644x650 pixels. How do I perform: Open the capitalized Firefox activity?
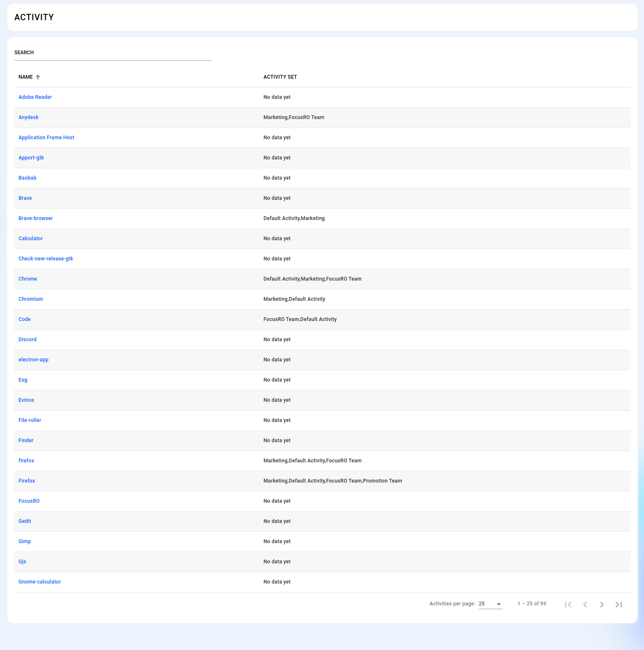point(27,481)
